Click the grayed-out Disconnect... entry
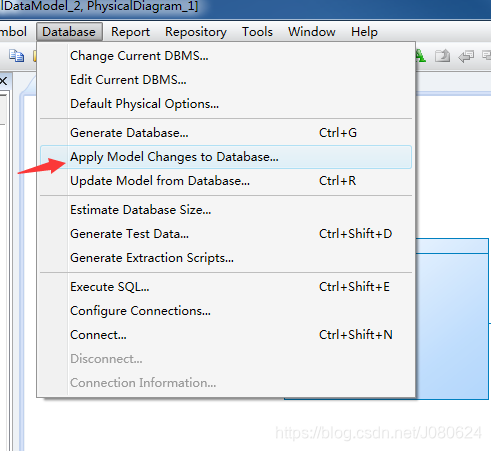The height and width of the screenshot is (451, 491). (x=226, y=359)
